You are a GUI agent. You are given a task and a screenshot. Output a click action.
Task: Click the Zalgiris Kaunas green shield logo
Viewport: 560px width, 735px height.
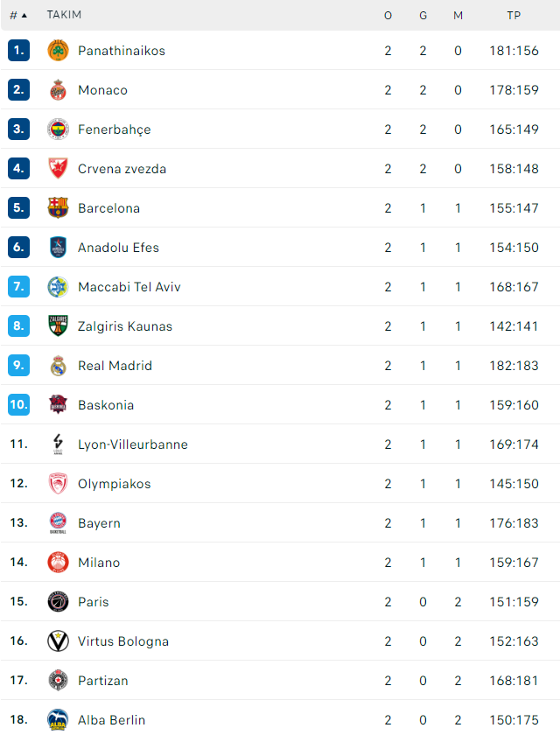[x=58, y=326]
